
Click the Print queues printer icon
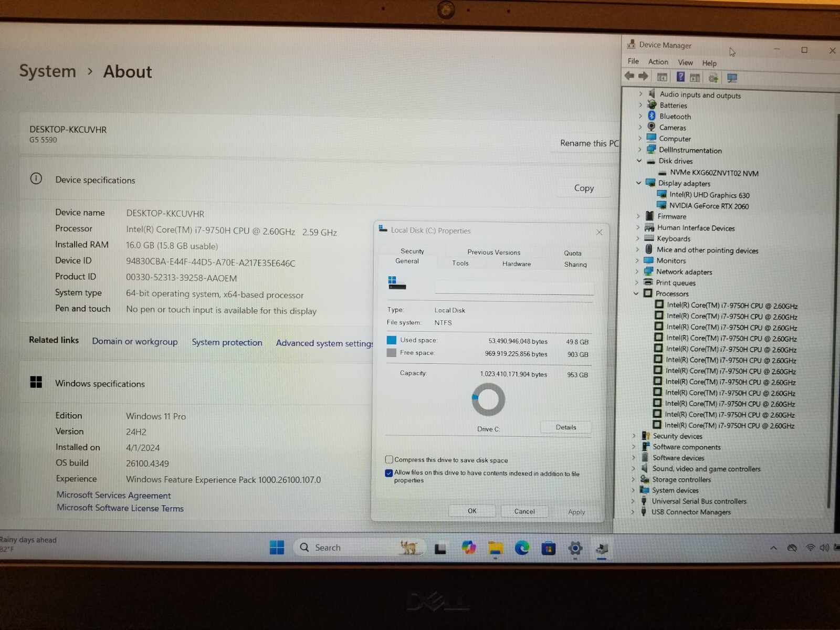[648, 282]
